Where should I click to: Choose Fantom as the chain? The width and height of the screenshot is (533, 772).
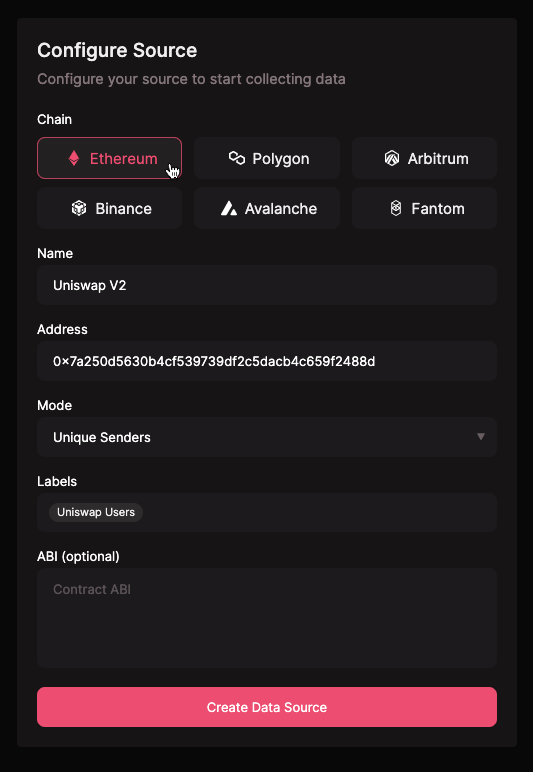[x=424, y=208]
